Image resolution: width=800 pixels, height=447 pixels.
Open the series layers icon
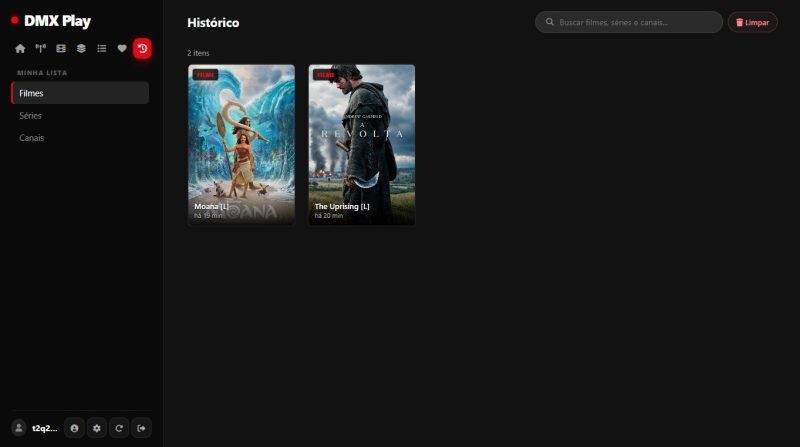(81, 48)
